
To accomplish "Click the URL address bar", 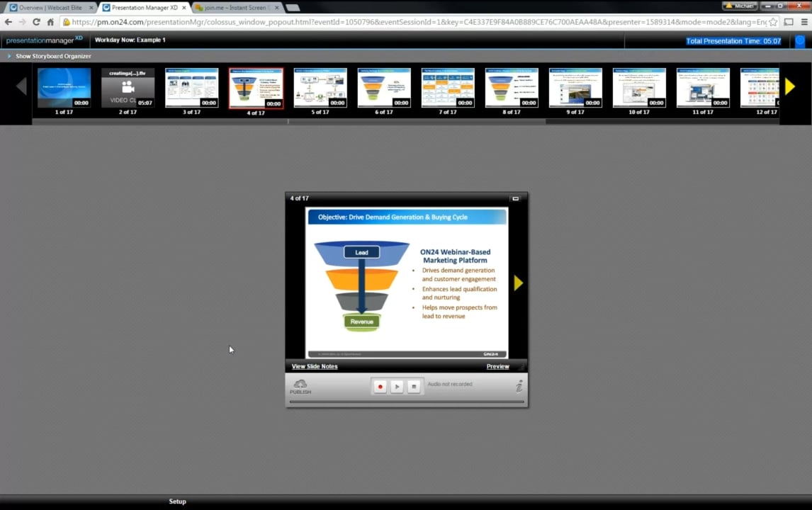I will tap(419, 22).
